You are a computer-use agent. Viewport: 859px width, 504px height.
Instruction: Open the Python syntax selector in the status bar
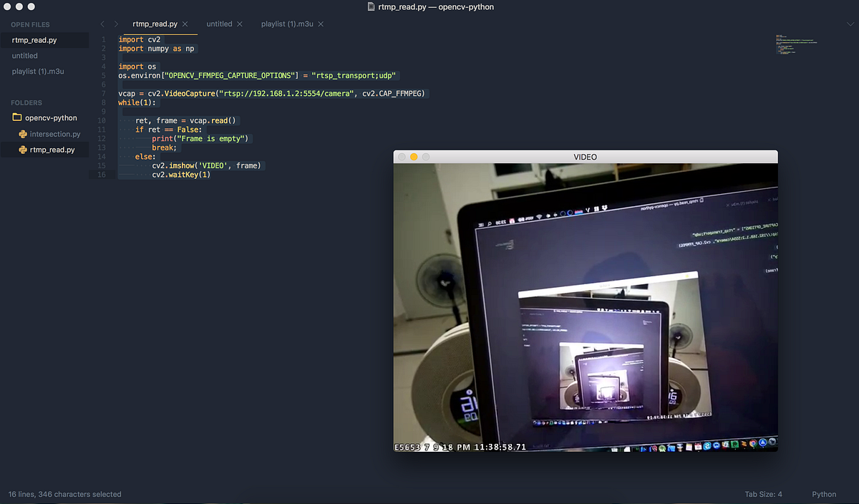point(823,494)
